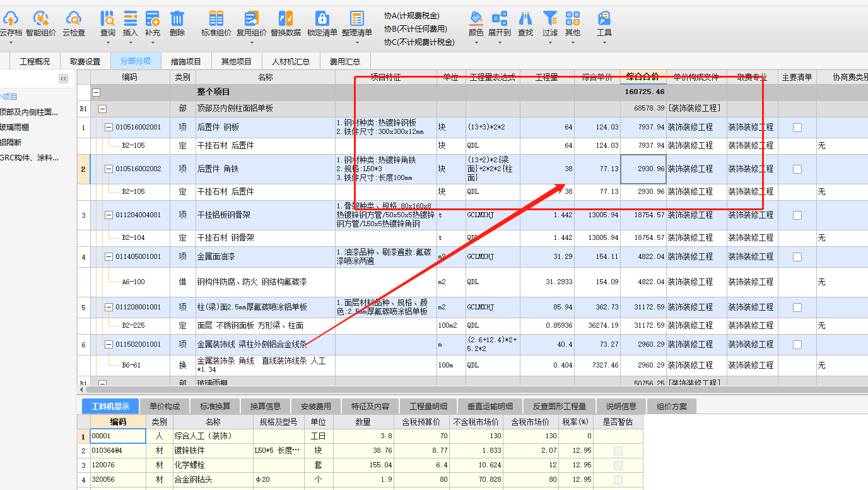Image resolution: width=868 pixels, height=490 pixels.
Task: Select 协A(计规费税金) option
Action: (412, 16)
